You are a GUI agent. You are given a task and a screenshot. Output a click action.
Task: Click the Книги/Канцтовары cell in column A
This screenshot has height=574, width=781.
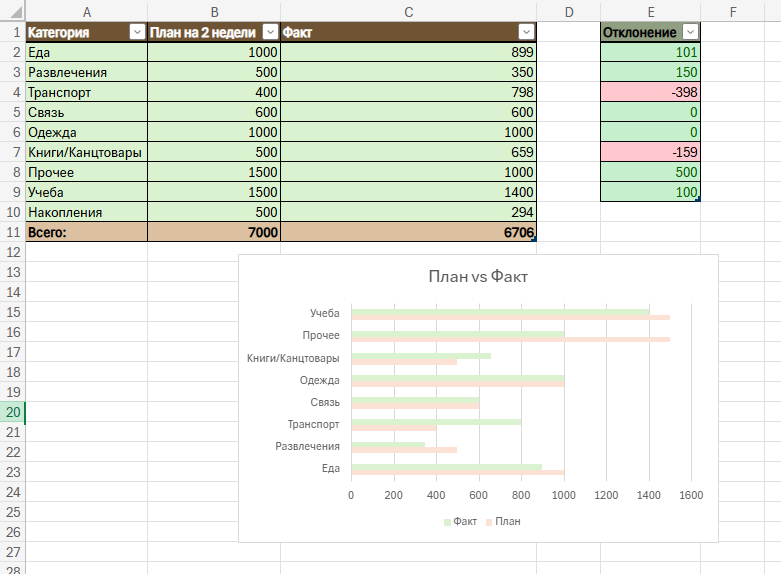(x=86, y=152)
